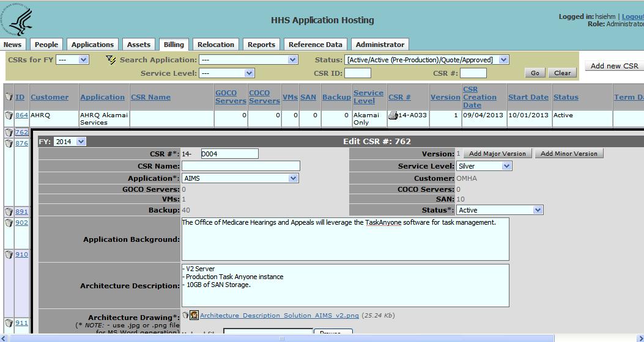Open the Status Active dropdown in edit form
The height and width of the screenshot is (342, 644).
click(x=500, y=210)
